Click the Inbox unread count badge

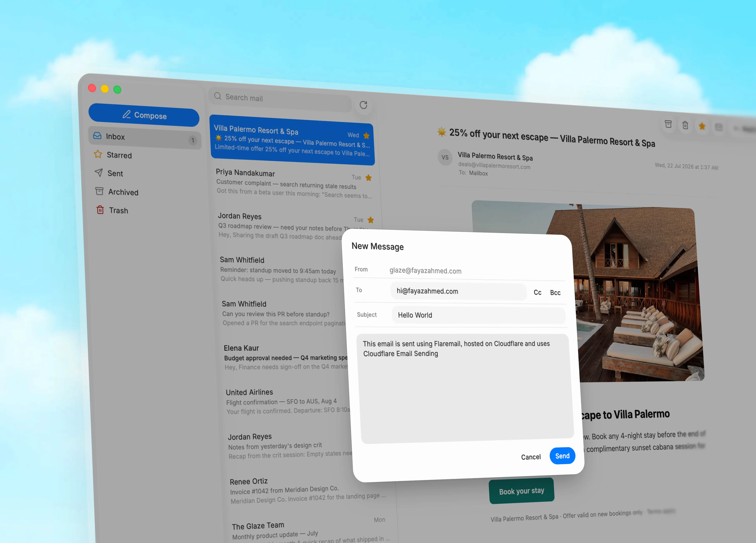[x=193, y=140]
